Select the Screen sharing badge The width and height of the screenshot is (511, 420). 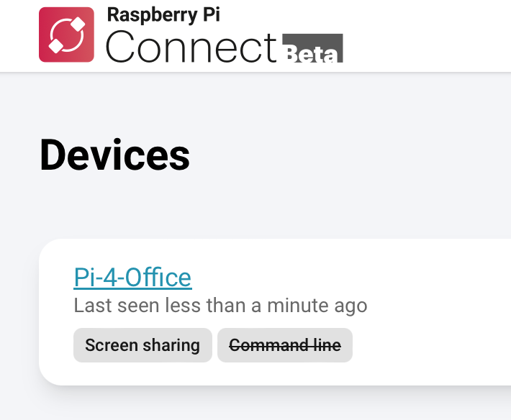143,345
